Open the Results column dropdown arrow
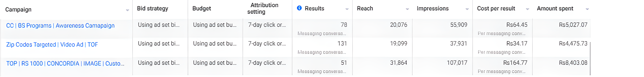644x77 pixels. click(347, 9)
